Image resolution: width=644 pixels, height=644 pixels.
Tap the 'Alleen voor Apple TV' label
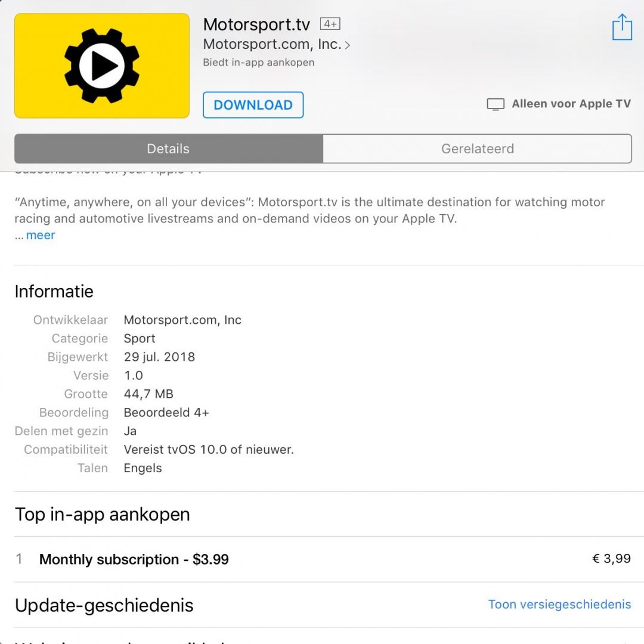[571, 104]
